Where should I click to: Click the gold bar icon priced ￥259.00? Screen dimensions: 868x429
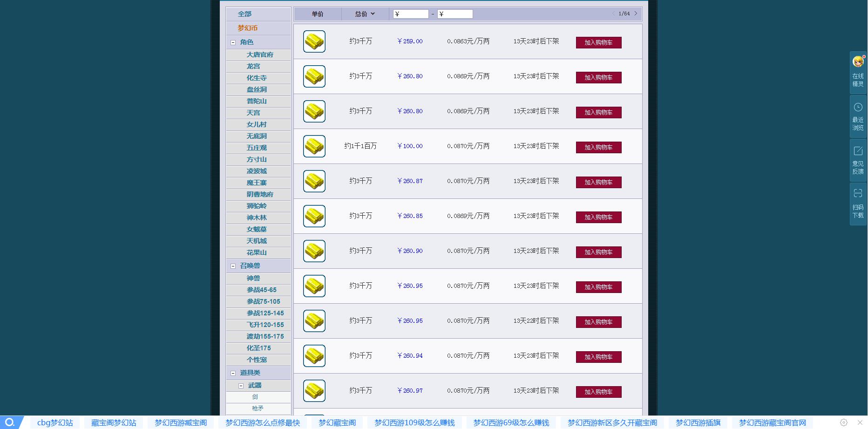[314, 41]
